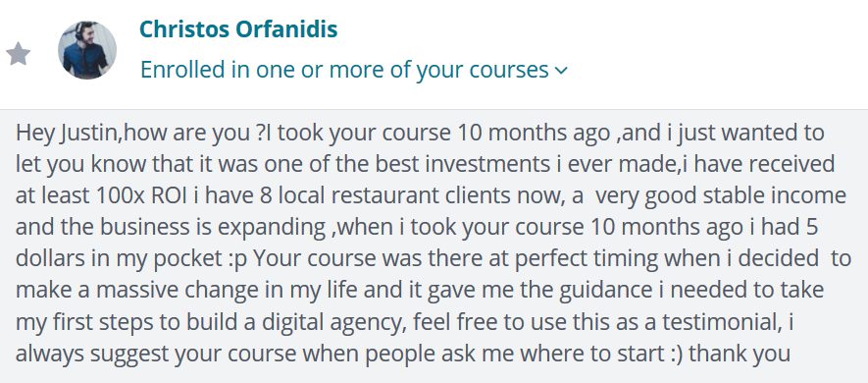Open Christos Orfanidis profile picture
868x383 pixels.
coord(87,50)
